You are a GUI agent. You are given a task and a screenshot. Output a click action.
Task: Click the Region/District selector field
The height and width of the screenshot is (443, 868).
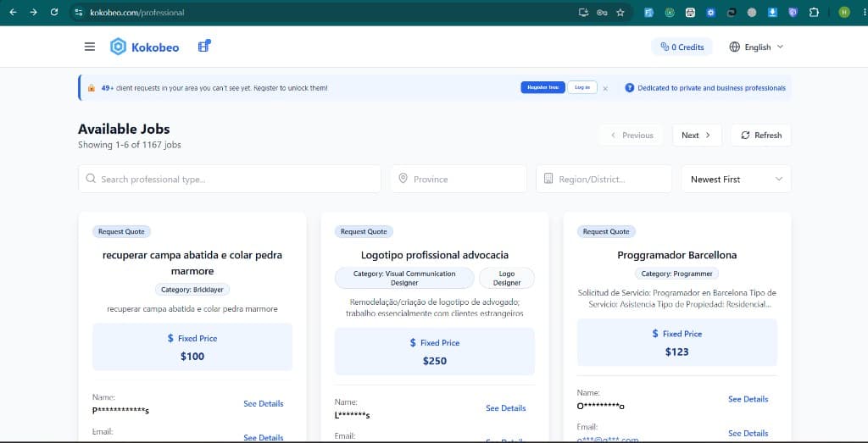point(604,180)
